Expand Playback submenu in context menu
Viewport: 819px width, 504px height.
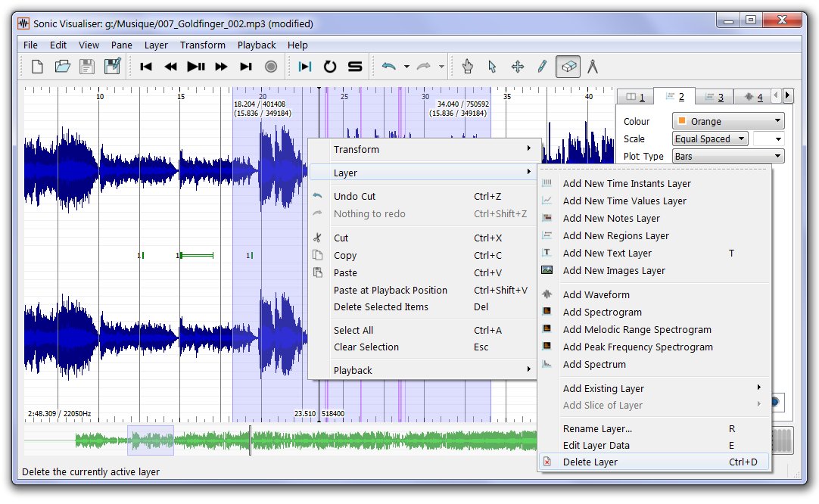pos(424,370)
